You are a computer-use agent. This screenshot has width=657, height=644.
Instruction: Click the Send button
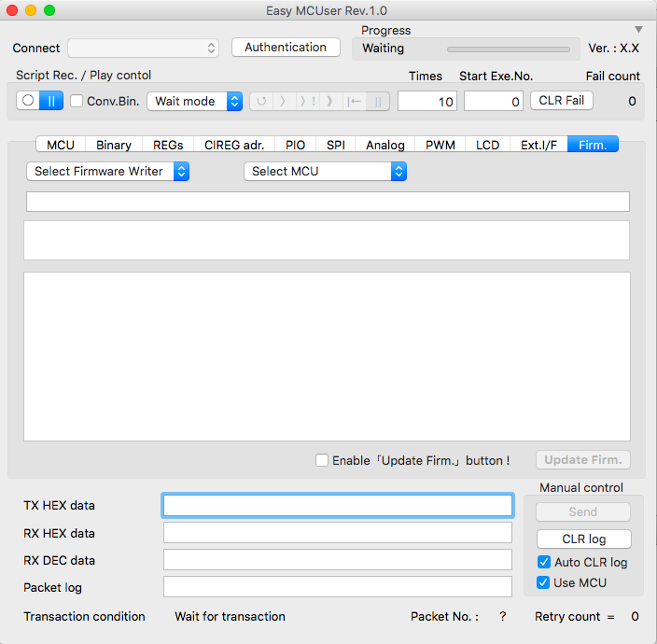[583, 511]
